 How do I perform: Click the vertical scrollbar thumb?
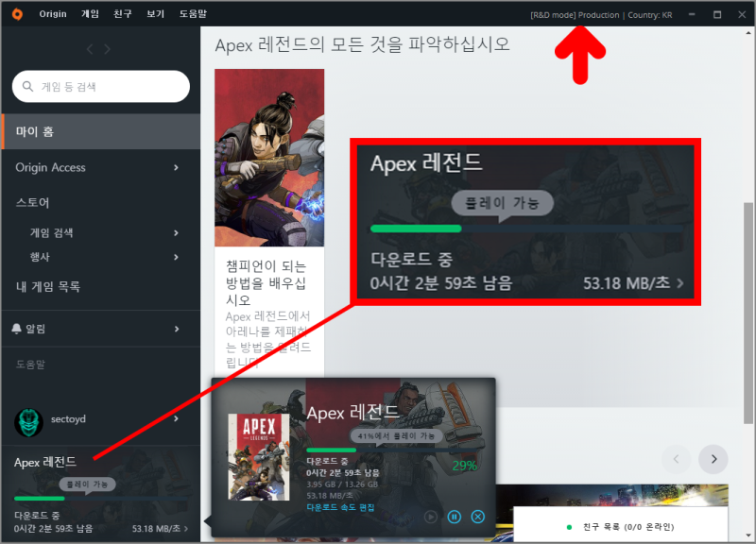click(748, 314)
